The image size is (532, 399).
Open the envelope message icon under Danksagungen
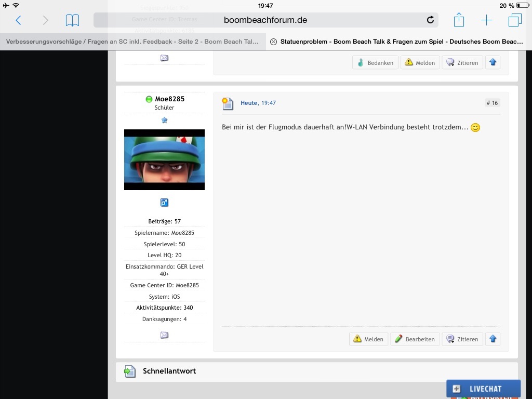tap(164, 335)
